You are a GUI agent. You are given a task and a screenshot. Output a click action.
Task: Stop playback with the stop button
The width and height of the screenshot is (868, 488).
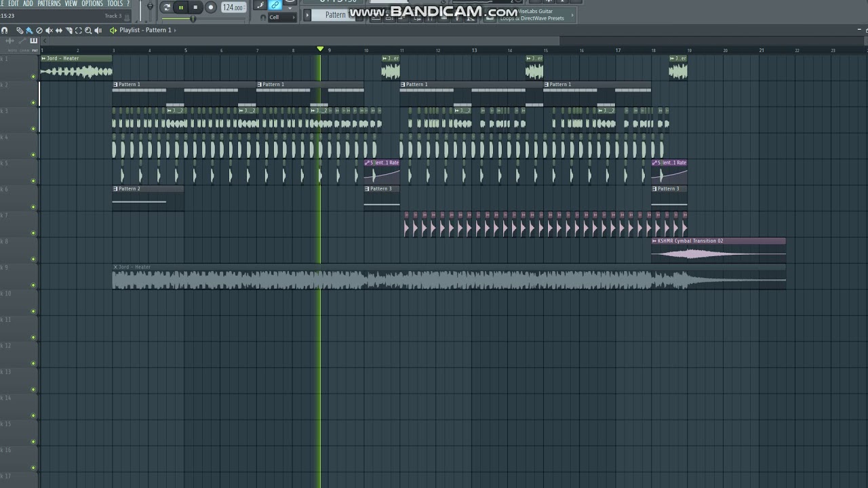(x=195, y=7)
